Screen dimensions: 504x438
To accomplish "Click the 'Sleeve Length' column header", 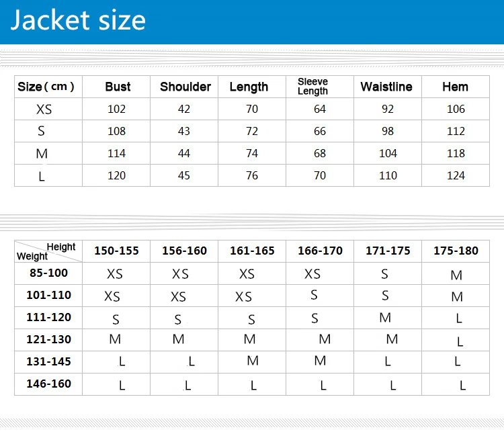I will click(x=312, y=87).
